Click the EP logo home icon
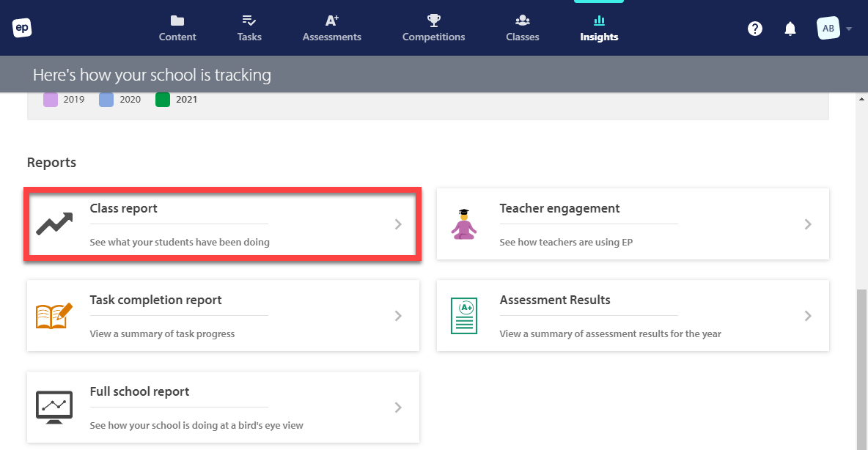This screenshot has width=868, height=450. coord(22,28)
